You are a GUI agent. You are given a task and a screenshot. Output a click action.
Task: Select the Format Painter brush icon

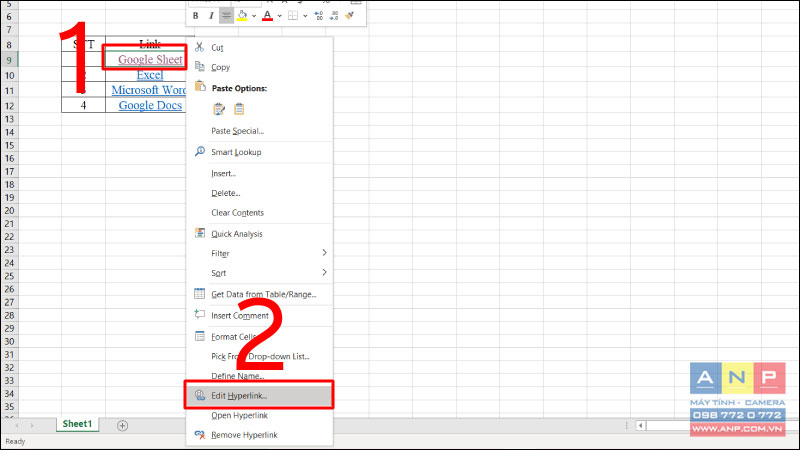pos(349,16)
